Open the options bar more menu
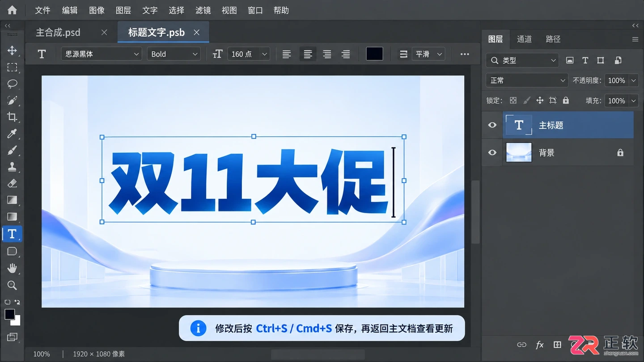Screen dimensions: 644x362 (x=465, y=54)
